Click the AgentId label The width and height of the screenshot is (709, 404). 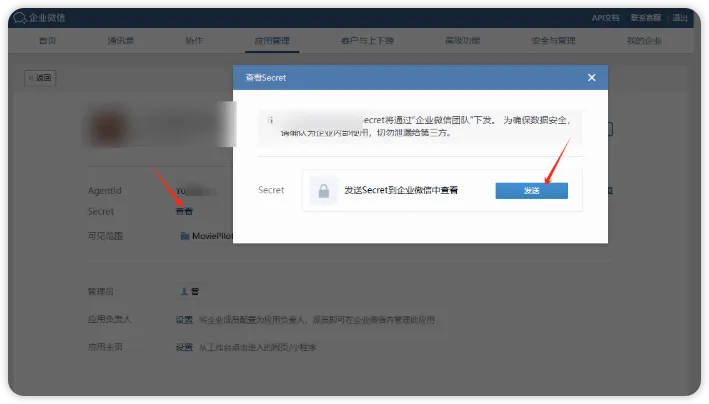(104, 191)
